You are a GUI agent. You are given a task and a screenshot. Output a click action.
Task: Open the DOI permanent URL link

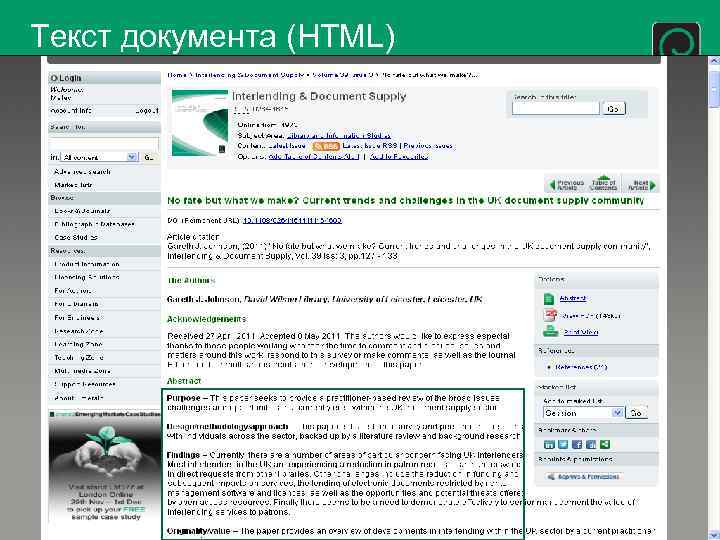click(292, 220)
